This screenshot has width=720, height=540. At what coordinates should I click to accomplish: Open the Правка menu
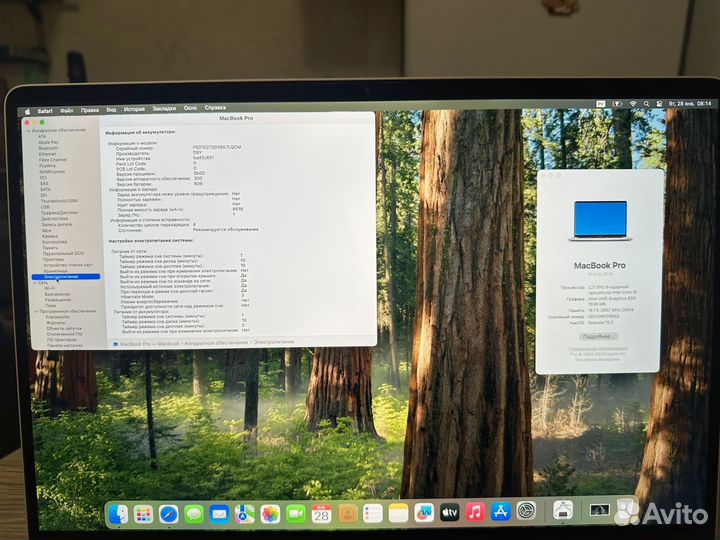[x=90, y=110]
